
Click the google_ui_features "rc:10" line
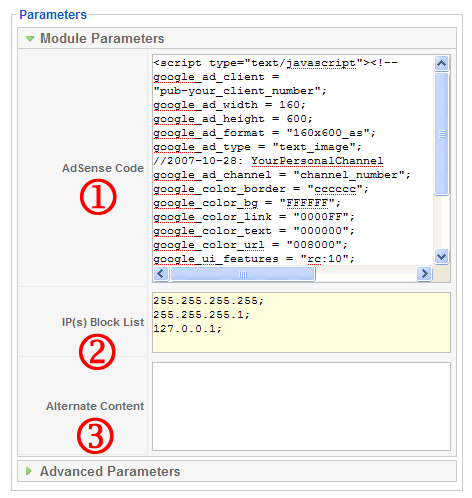(x=254, y=259)
